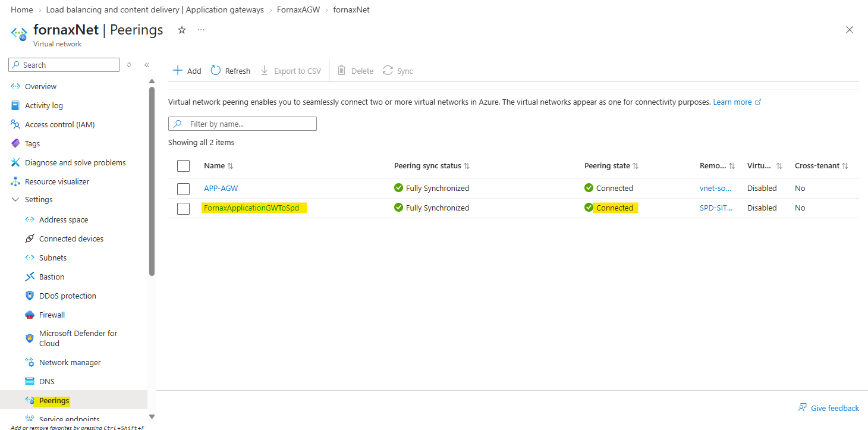Click the favorite star icon beside Peerings title

tap(182, 30)
